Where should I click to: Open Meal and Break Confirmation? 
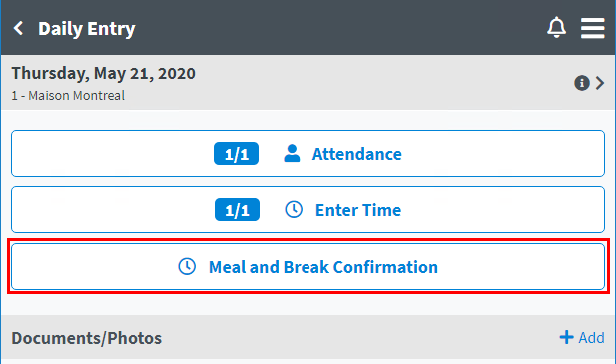point(308,266)
